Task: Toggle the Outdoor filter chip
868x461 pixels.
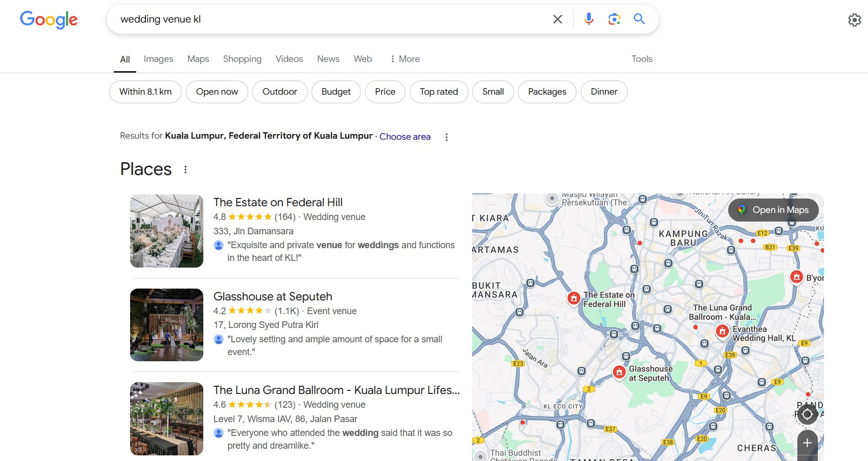Action: [280, 92]
